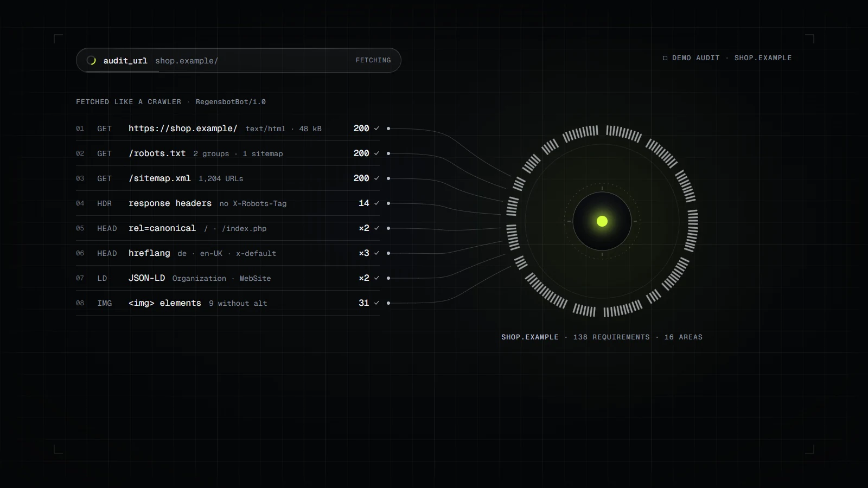The width and height of the screenshot is (868, 488).
Task: Click the RegensbotBot/1.0 user agent text
Action: 231,102
